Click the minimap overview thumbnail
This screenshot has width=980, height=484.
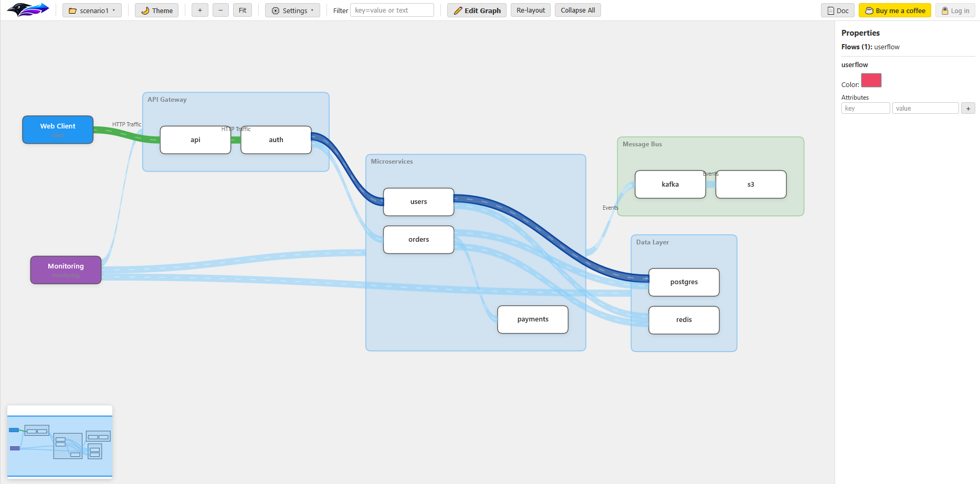pyautogui.click(x=60, y=442)
